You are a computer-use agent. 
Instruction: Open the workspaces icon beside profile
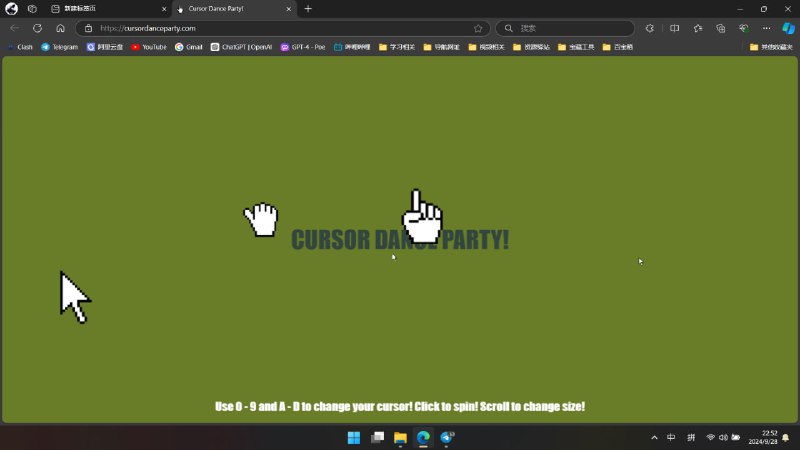pos(32,9)
